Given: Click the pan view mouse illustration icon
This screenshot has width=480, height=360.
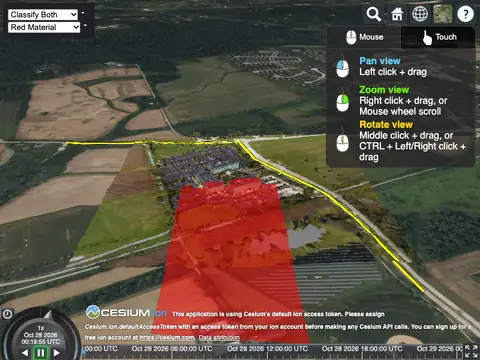Looking at the screenshot, I should coord(342,67).
